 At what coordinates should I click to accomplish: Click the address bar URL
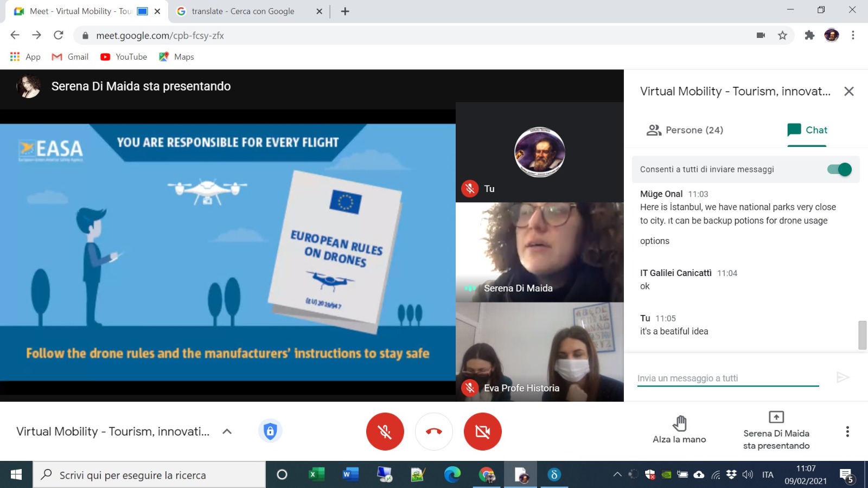point(160,36)
